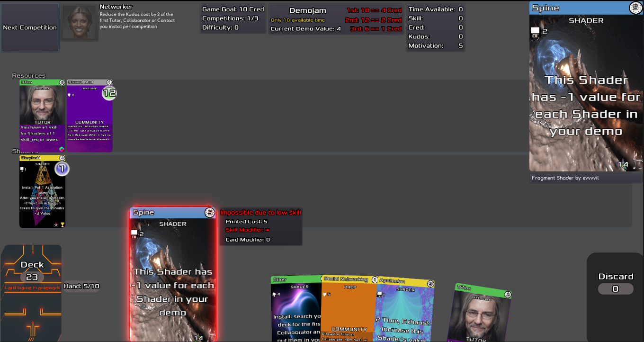Click the cost icon on Sierpinski card
644x342 pixels.
pyautogui.click(x=62, y=158)
